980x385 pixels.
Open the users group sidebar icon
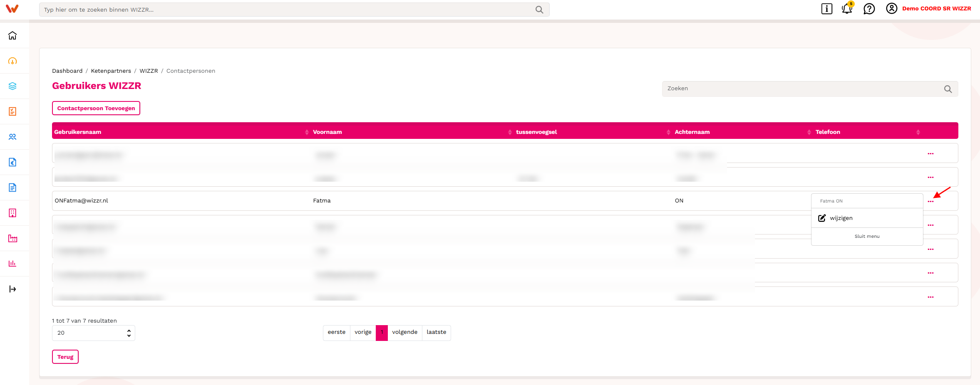click(x=12, y=137)
